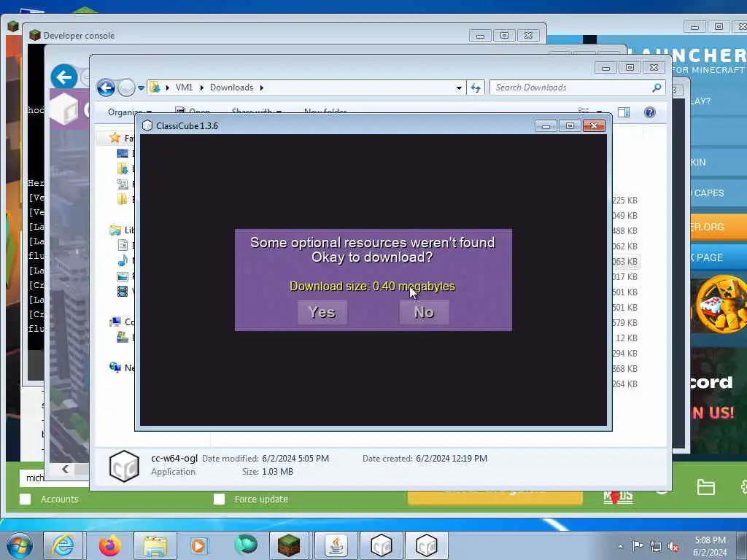This screenshot has width=747, height=560.
Task: Toggle the Force update checkbox
Action: point(219,499)
